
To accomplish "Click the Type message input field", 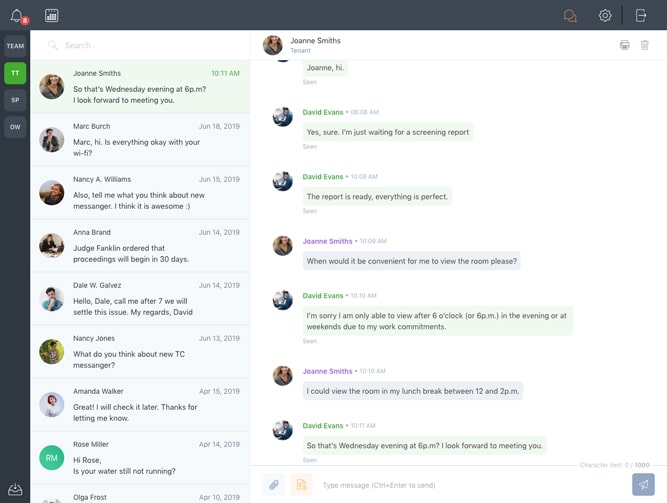I will (x=472, y=485).
